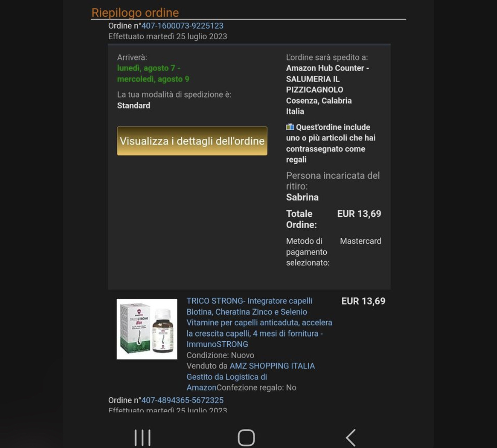Click the Amazon Hub Counter address

click(327, 89)
